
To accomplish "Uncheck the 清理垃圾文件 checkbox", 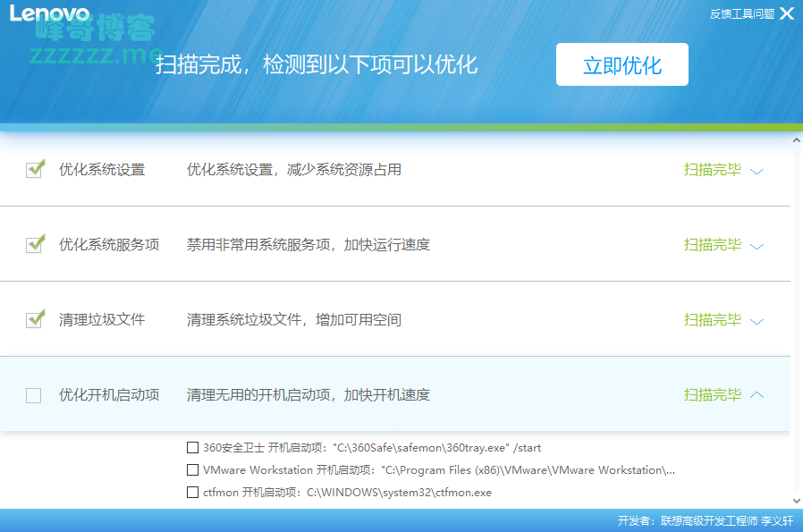I will point(34,320).
